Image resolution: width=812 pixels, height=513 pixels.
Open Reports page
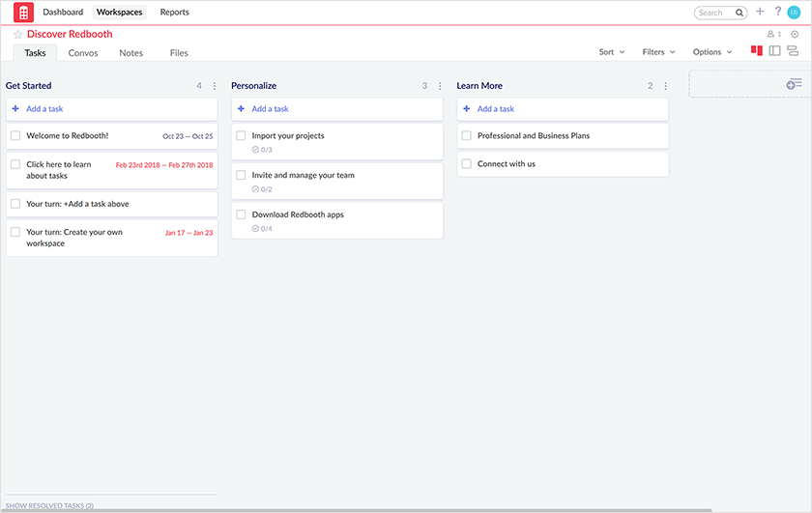[x=175, y=12]
